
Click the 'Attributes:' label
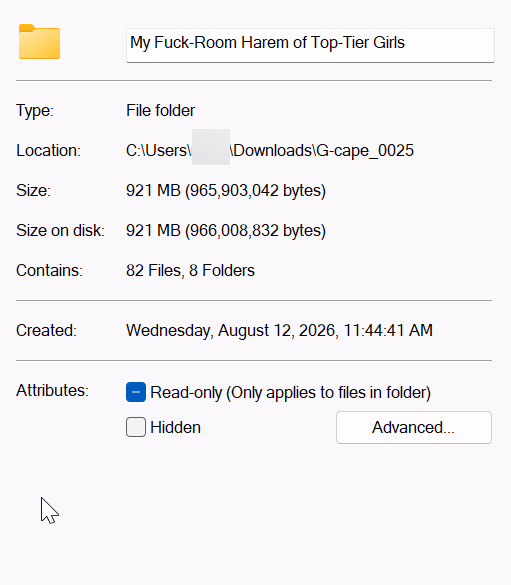52,391
